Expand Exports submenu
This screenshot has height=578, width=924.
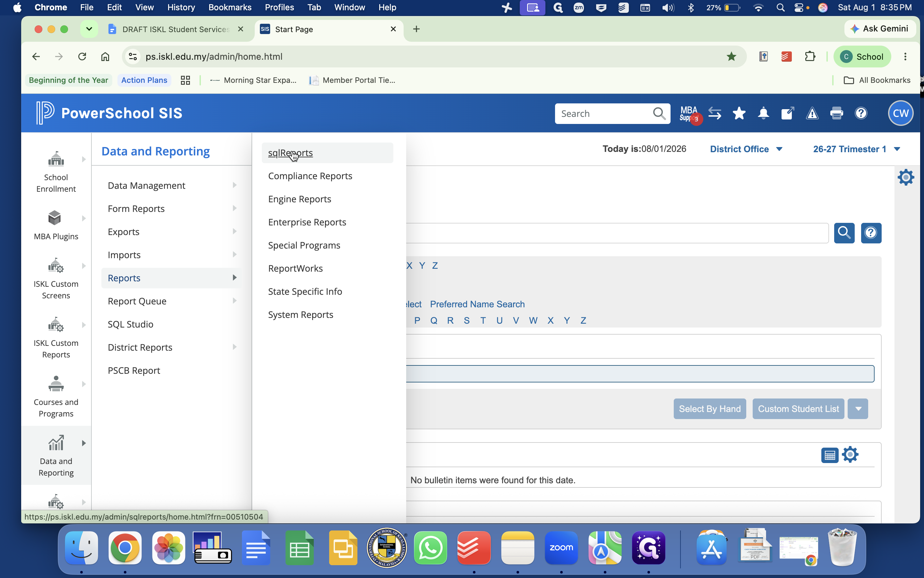tap(172, 232)
